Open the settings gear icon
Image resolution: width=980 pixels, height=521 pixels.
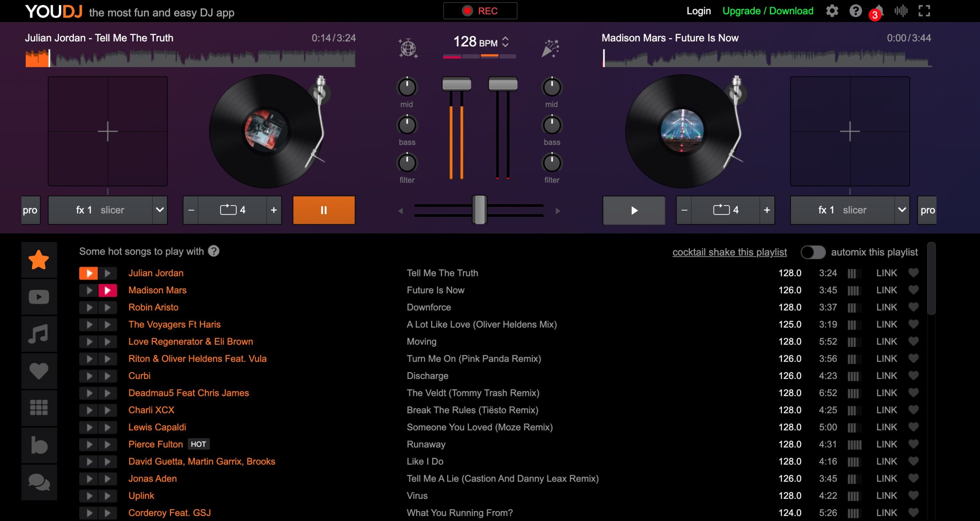click(x=832, y=11)
